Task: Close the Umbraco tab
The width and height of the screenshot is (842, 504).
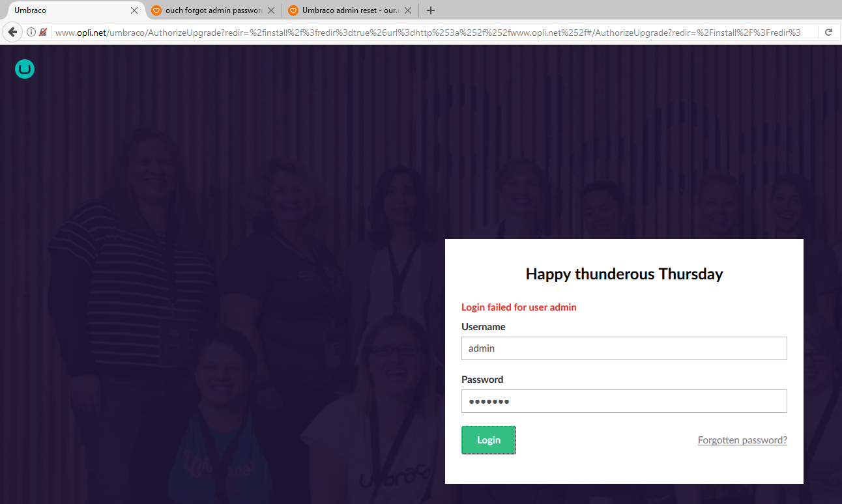Action: pyautogui.click(x=134, y=10)
